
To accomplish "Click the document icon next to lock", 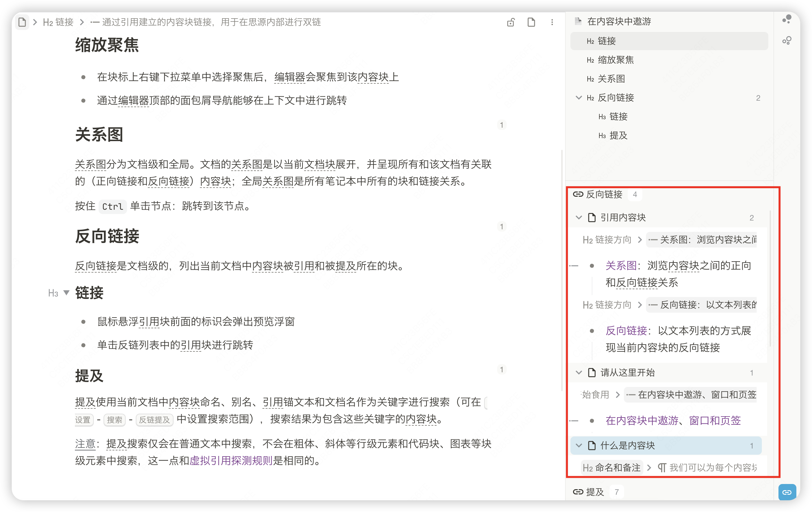I will click(531, 22).
